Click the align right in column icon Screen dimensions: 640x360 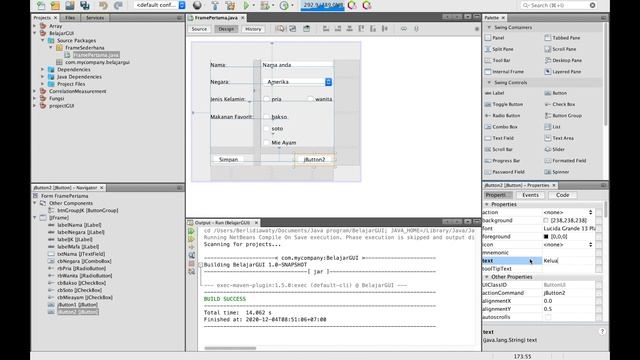coord(338,29)
